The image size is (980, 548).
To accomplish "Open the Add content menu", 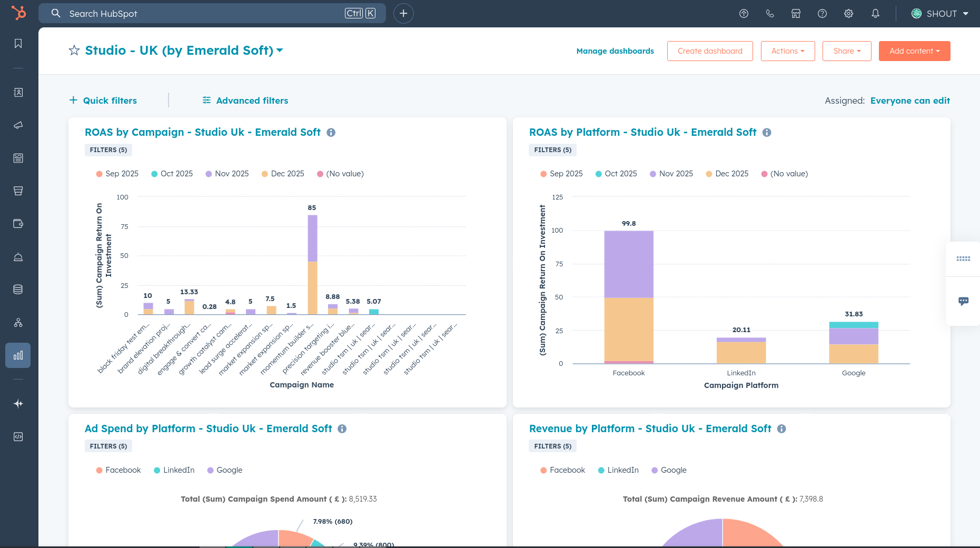I will tap(914, 51).
